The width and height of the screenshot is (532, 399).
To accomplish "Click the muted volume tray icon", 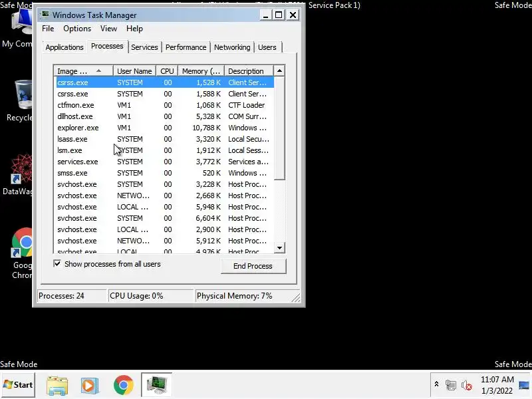I will click(x=467, y=385).
